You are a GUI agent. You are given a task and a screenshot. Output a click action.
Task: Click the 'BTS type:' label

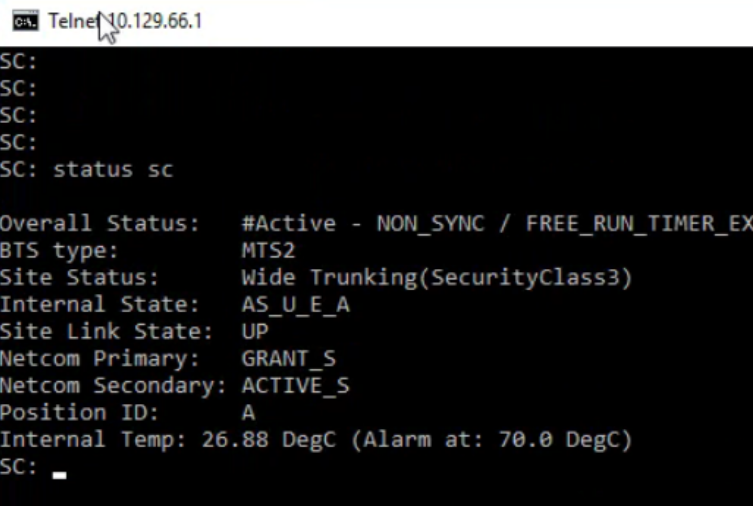(x=59, y=250)
